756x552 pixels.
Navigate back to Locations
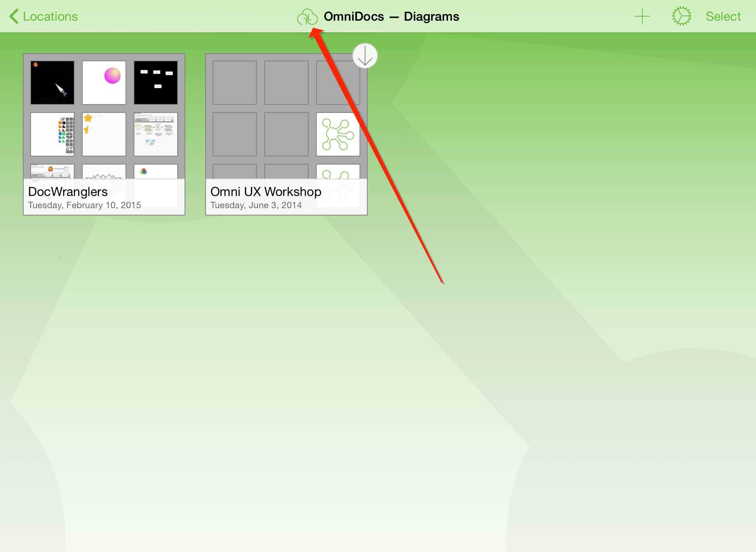pyautogui.click(x=44, y=17)
